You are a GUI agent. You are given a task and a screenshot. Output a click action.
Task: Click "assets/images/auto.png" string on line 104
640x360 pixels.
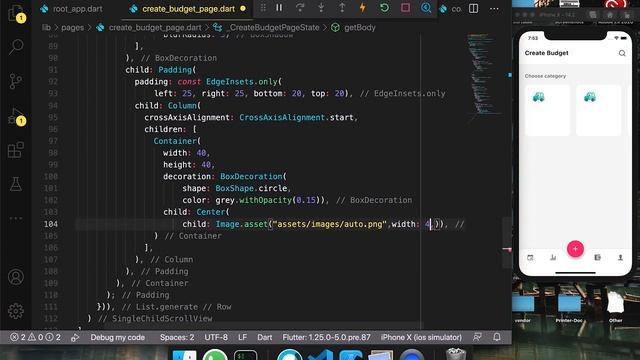(x=329, y=224)
